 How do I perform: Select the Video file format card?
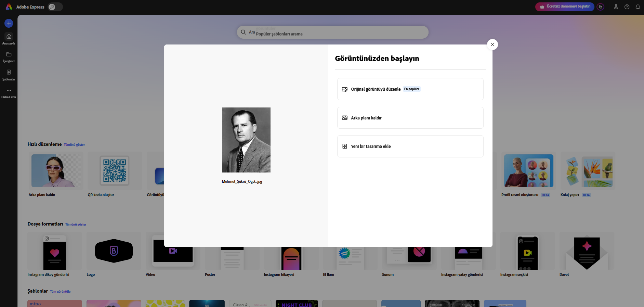pyautogui.click(x=173, y=251)
